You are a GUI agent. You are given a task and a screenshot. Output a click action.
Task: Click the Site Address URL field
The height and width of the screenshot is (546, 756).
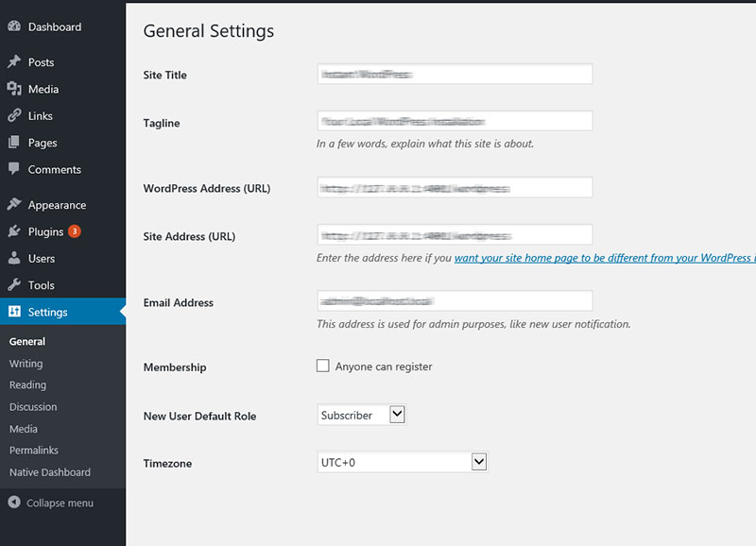455,235
